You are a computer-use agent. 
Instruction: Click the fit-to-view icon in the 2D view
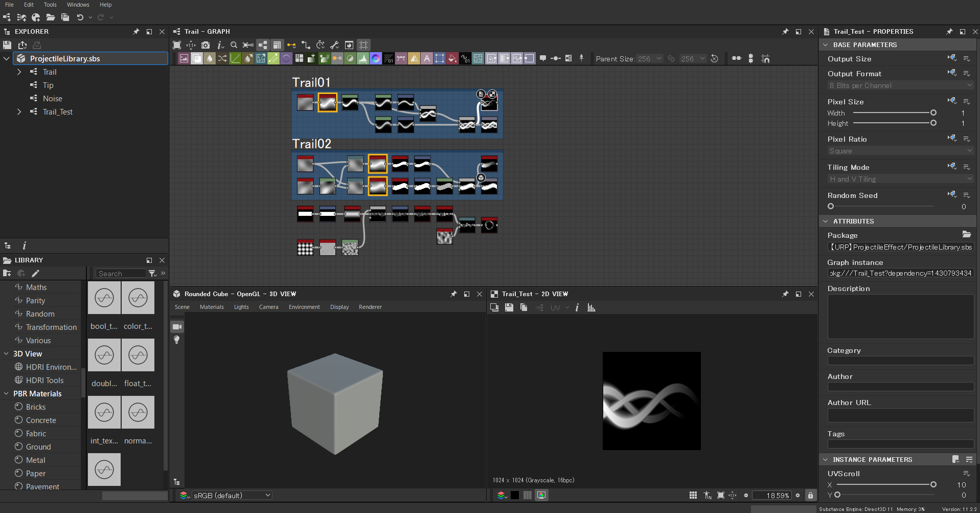click(720, 495)
